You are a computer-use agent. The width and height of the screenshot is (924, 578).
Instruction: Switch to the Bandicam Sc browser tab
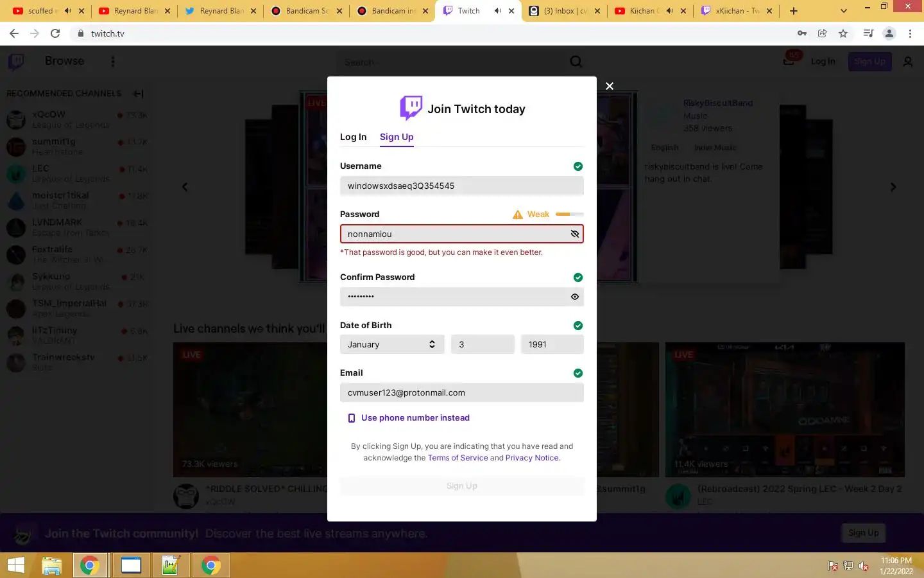(x=306, y=11)
